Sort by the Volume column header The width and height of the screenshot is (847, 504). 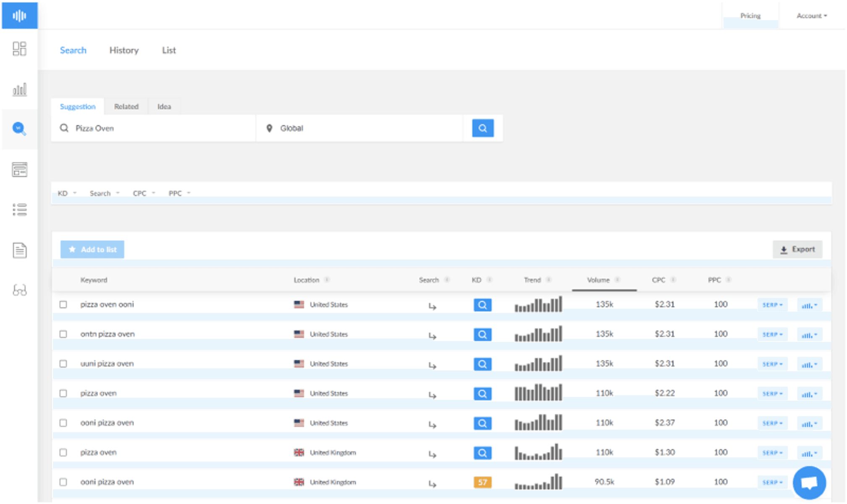598,280
